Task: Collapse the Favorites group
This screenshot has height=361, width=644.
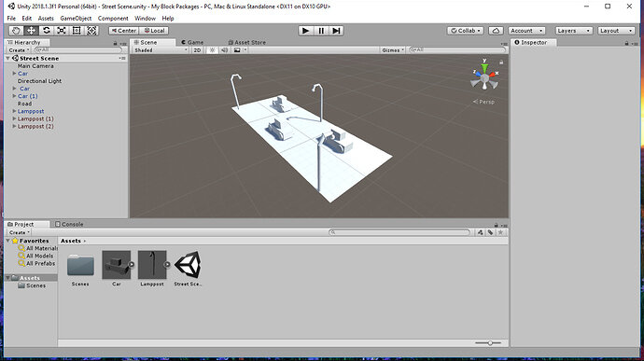Action: tap(7, 241)
